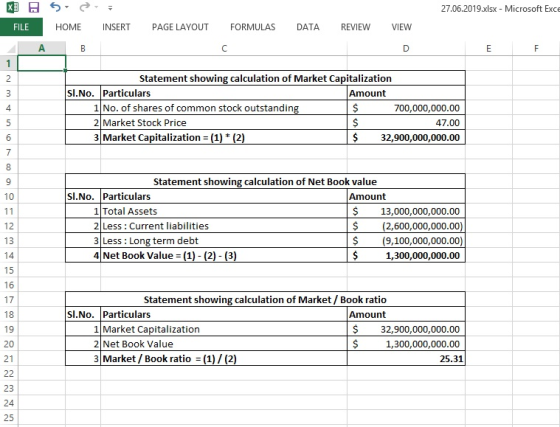Select column B header
The height and width of the screenshot is (427, 560).
tap(83, 49)
